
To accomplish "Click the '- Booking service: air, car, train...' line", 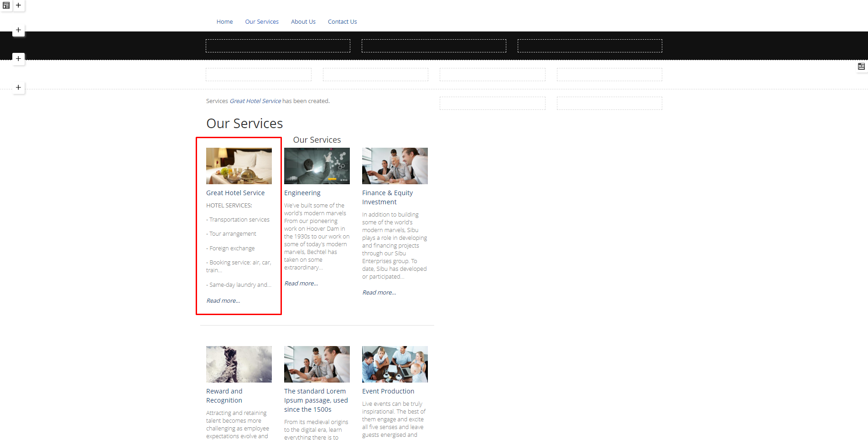I will click(x=239, y=266).
